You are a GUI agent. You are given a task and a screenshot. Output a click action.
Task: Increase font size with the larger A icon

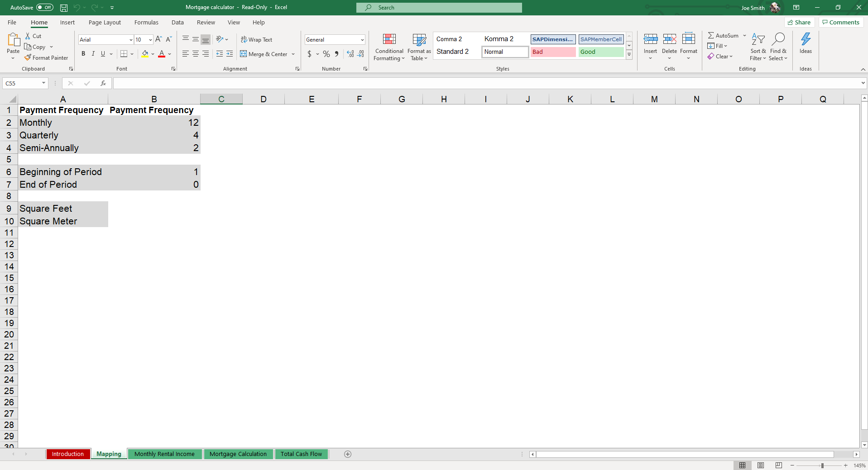point(158,40)
